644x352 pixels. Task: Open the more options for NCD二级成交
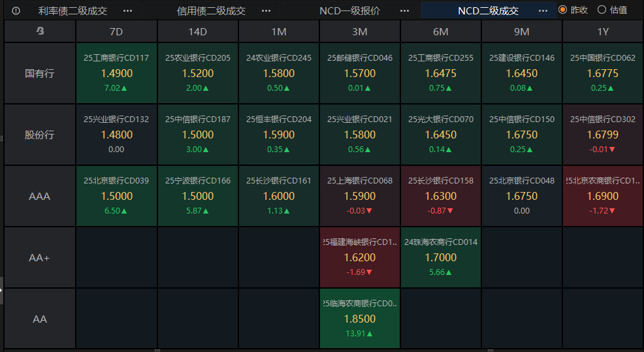[x=543, y=11]
